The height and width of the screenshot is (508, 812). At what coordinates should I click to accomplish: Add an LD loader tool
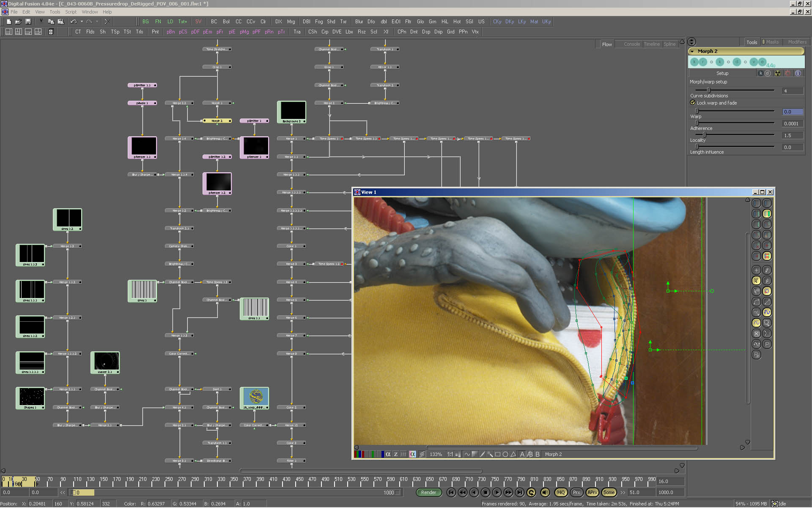[x=170, y=22]
